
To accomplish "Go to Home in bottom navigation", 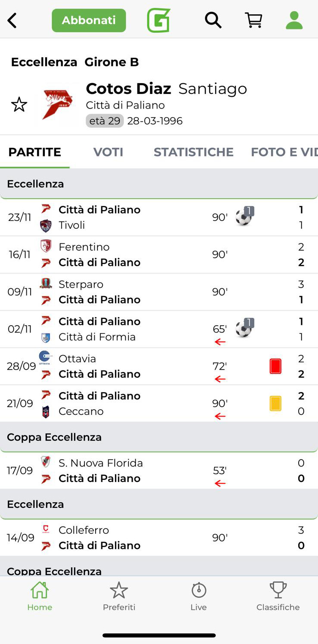I will (x=40, y=596).
